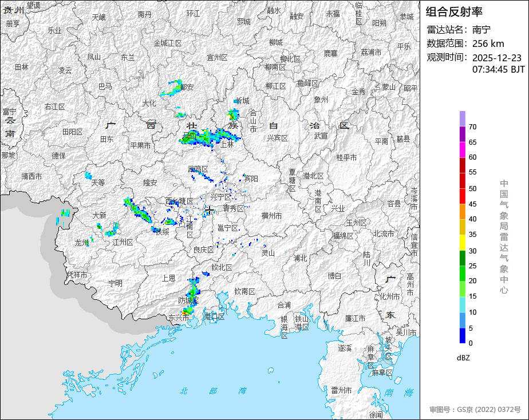Click the 宜州区 map label
Screen dimensions: 529x420
pyautogui.click(x=217, y=57)
